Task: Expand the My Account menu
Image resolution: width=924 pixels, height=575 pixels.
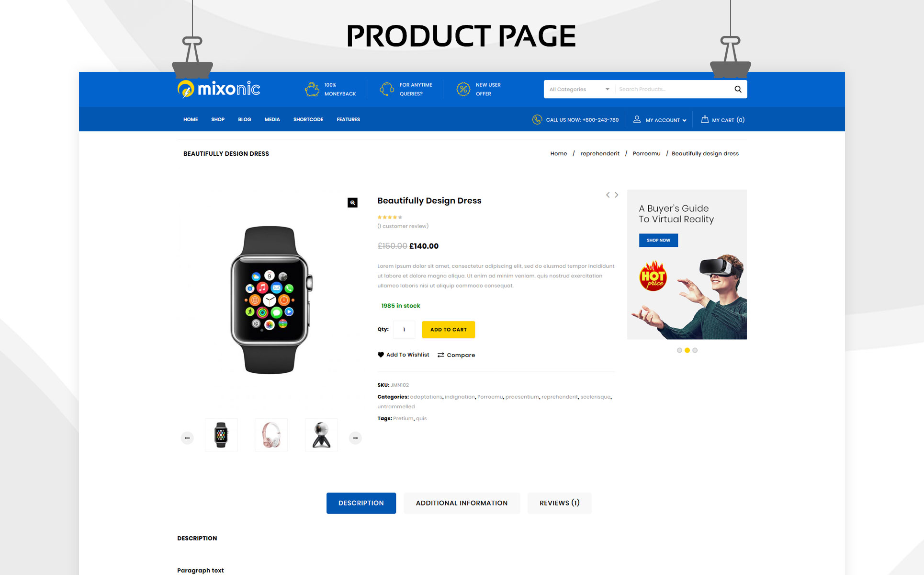Action: 660,120
